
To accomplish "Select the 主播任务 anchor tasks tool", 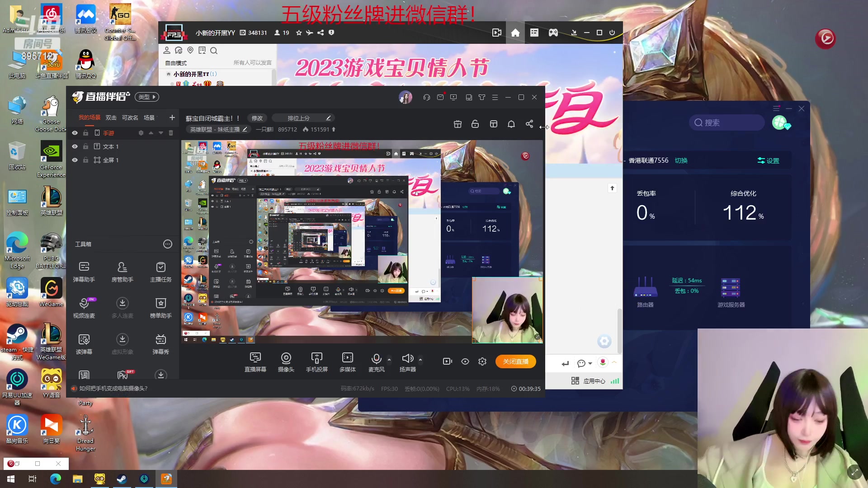I will [160, 271].
